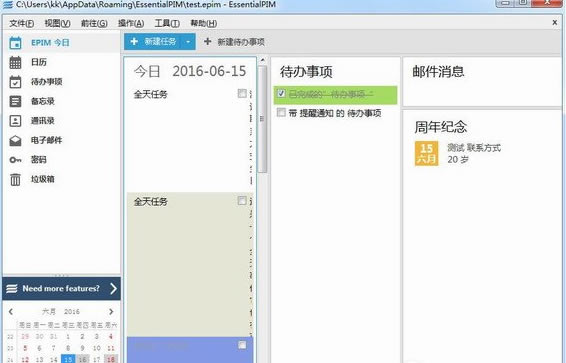
Task: Expand the 新建任务 dropdown arrow
Action: pyautogui.click(x=188, y=42)
